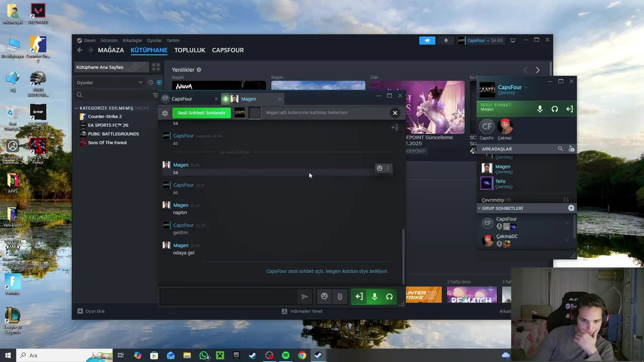
Task: Open the CAPSFOUR profile tab
Action: click(228, 50)
